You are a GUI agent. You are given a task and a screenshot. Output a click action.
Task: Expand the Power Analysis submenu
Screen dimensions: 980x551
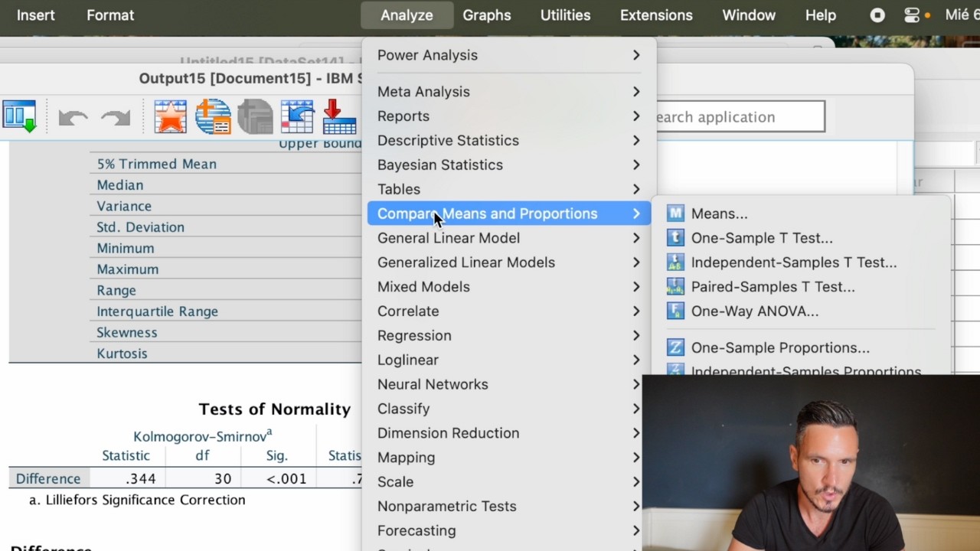click(x=509, y=55)
